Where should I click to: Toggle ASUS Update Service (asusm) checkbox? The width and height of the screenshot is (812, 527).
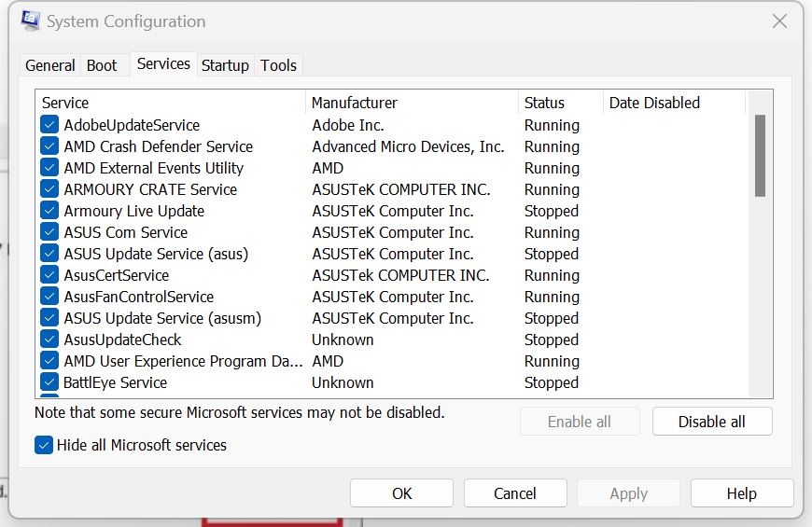[x=49, y=318]
